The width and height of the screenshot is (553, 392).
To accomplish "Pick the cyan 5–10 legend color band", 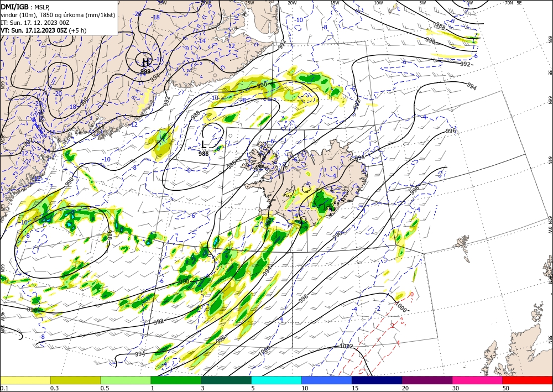I will click(x=276, y=380).
